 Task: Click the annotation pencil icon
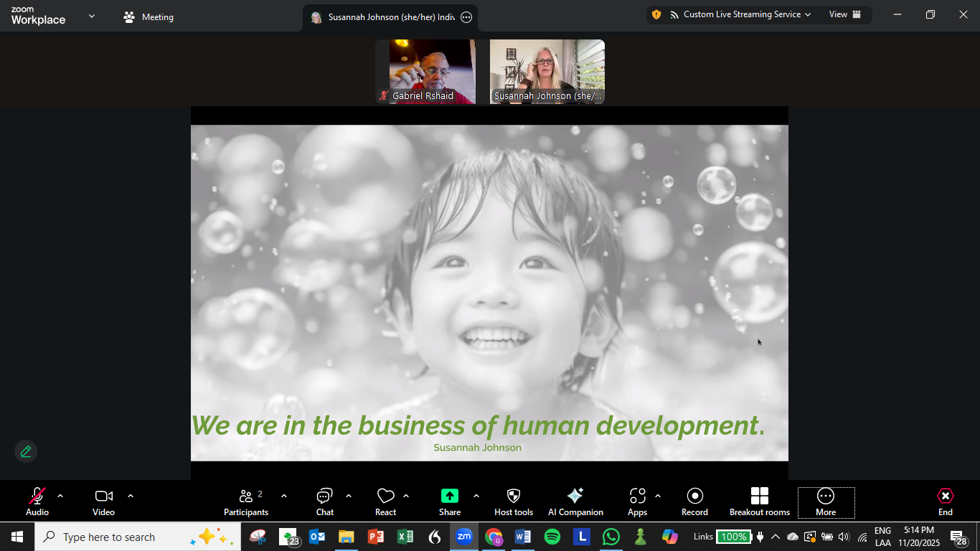26,451
